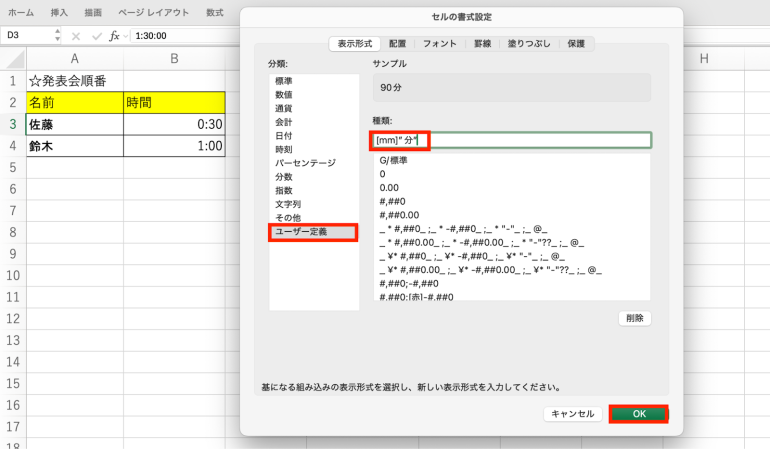Select column H header
The width and height of the screenshot is (770, 449).
tap(704, 59)
